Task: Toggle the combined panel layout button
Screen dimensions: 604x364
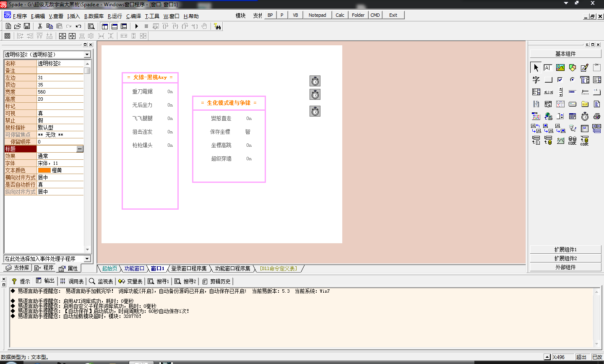Action: click(x=124, y=26)
